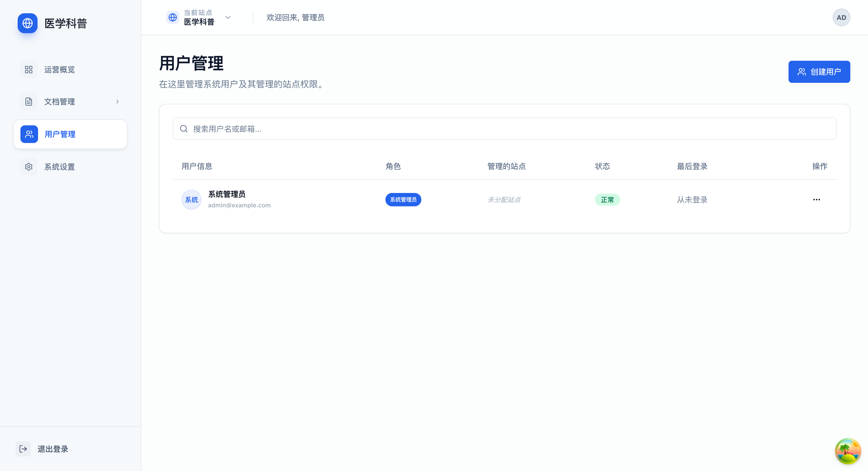Expand the 文档管理 submenu arrow
This screenshot has height=471, width=868.
tap(117, 102)
